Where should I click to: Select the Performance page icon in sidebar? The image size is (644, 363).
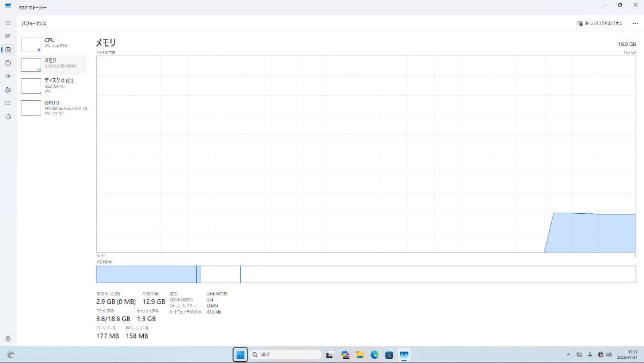[x=8, y=50]
